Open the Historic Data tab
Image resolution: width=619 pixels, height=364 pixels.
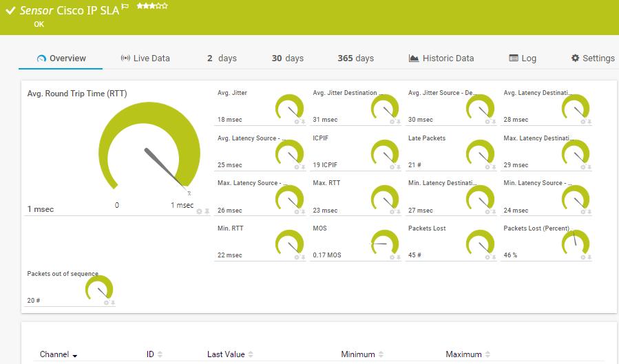(441, 58)
